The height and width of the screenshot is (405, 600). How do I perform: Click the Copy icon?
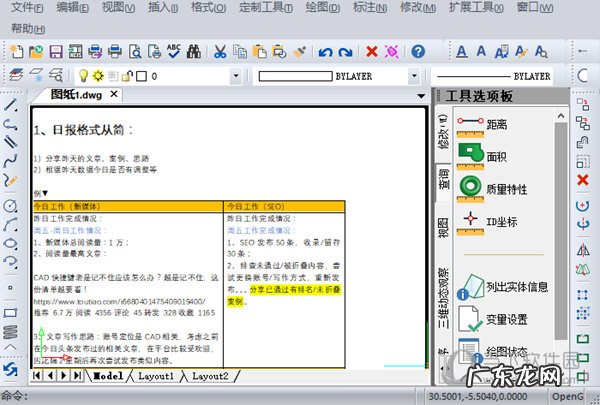240,51
